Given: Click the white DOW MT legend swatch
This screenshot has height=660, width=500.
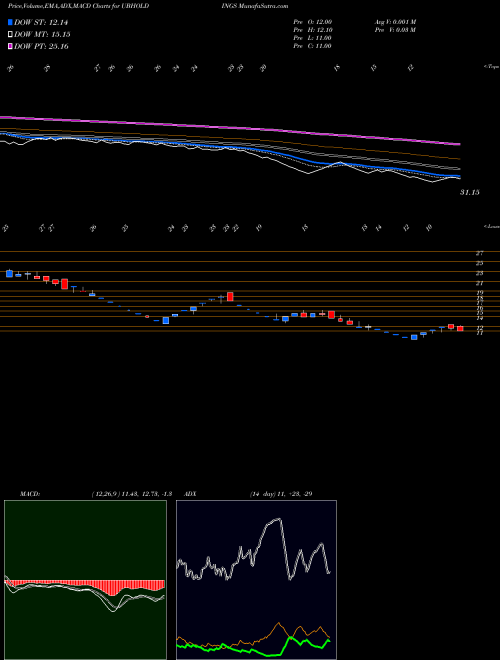Looking at the screenshot, I should point(11,35).
